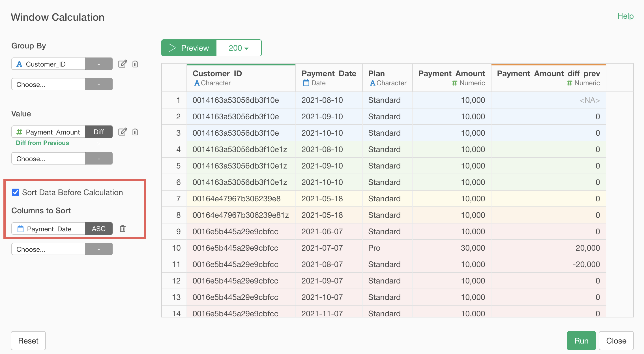Open the 200 preview rows dropdown
Screen dimensions: 644x354
(239, 48)
